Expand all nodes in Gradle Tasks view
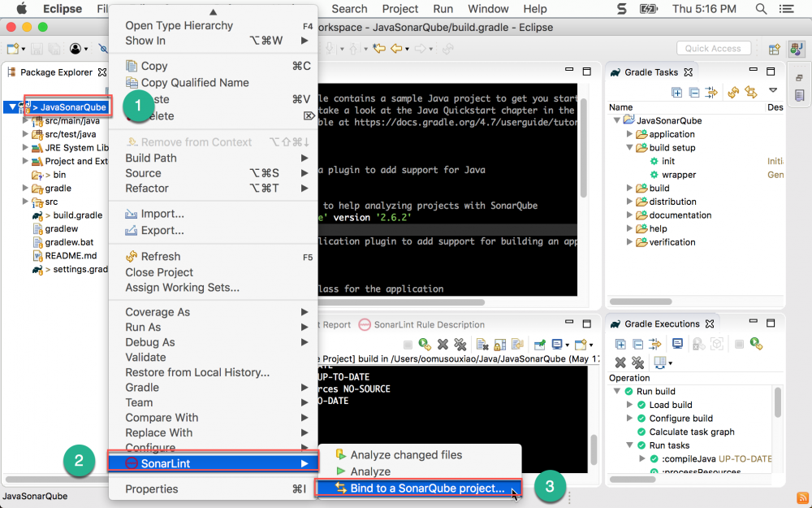The height and width of the screenshot is (508, 812). tap(676, 93)
